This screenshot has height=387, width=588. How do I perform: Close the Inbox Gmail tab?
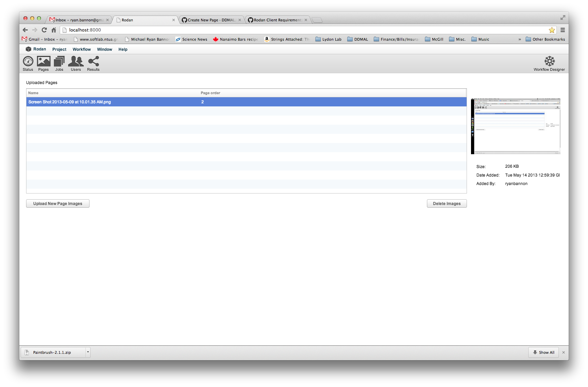pyautogui.click(x=107, y=20)
